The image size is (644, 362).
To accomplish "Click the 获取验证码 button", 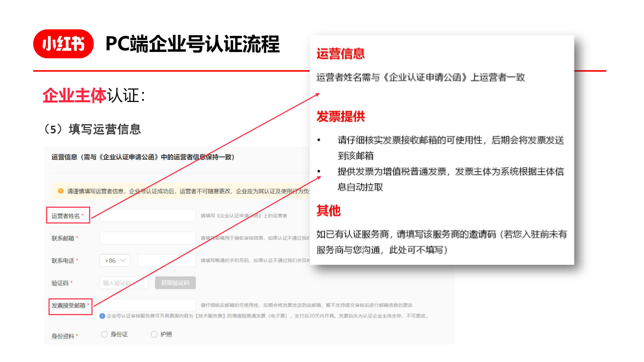I will point(175,283).
